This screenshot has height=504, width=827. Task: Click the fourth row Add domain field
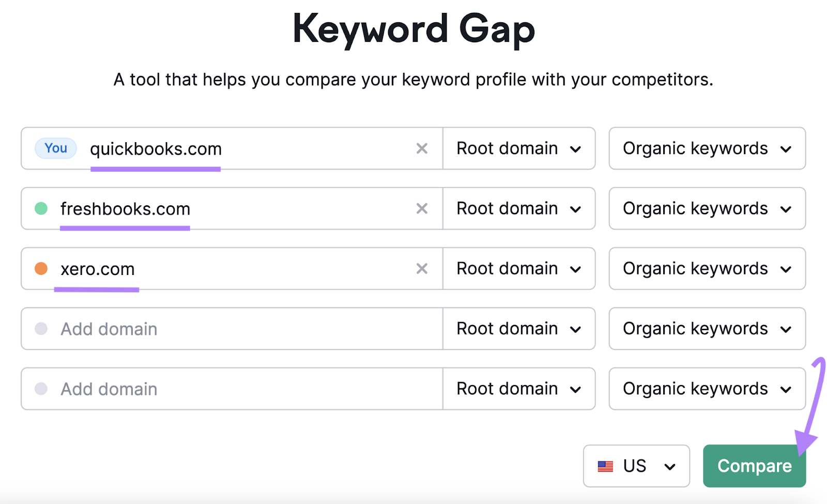click(233, 329)
